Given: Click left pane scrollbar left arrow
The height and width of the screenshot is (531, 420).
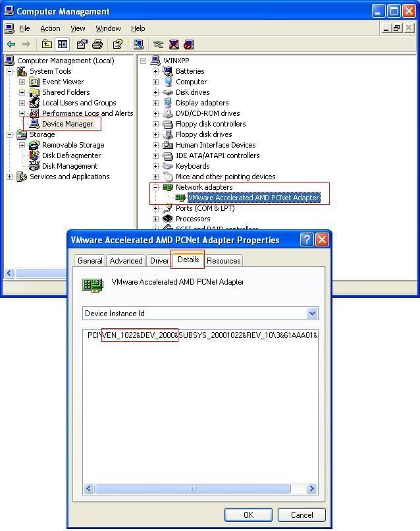Looking at the screenshot, I should (9, 273).
